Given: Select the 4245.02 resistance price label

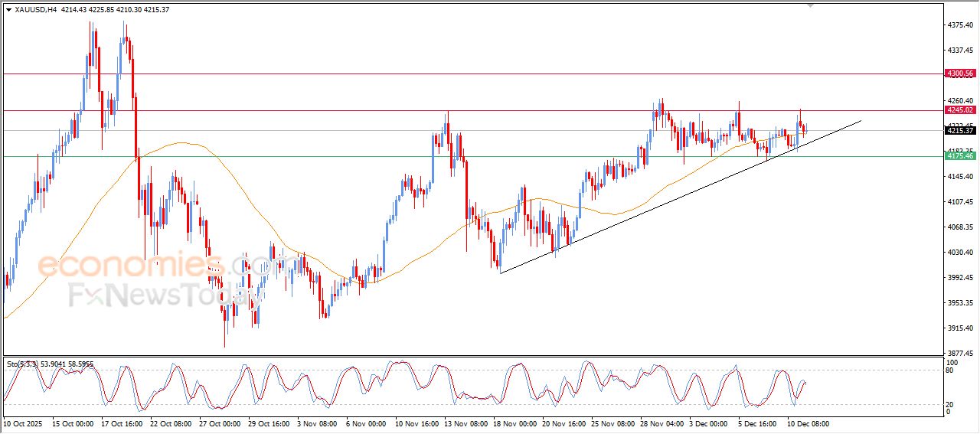Looking at the screenshot, I should 959,110.
